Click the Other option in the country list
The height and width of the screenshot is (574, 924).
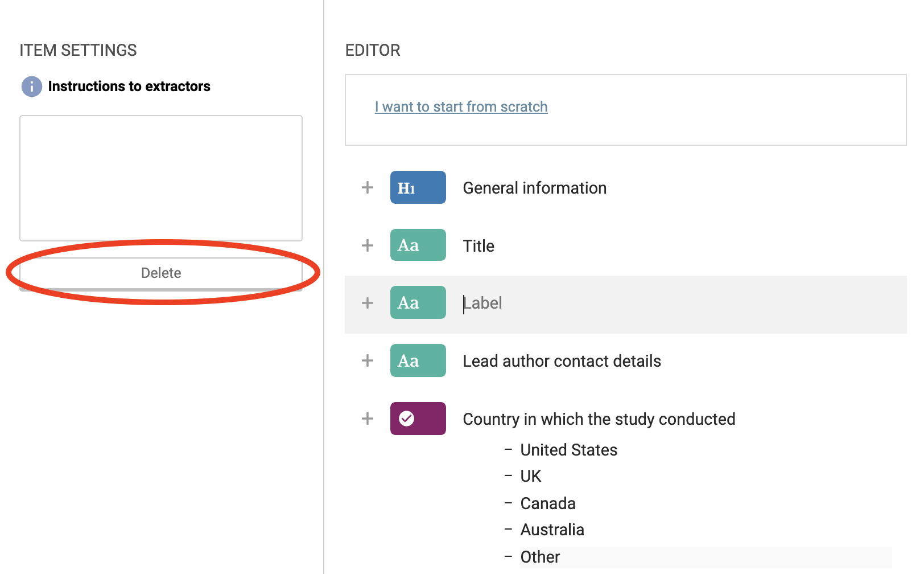[x=540, y=557]
